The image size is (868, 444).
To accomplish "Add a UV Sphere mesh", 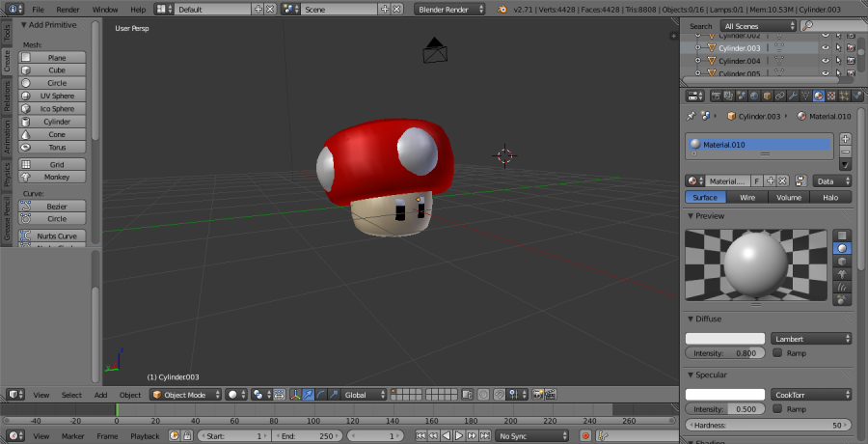I will [x=52, y=96].
